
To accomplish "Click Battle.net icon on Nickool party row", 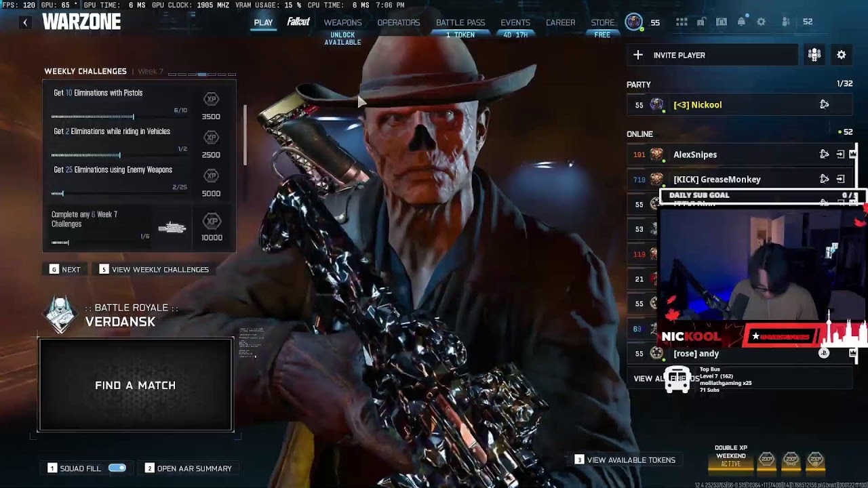I will [825, 104].
